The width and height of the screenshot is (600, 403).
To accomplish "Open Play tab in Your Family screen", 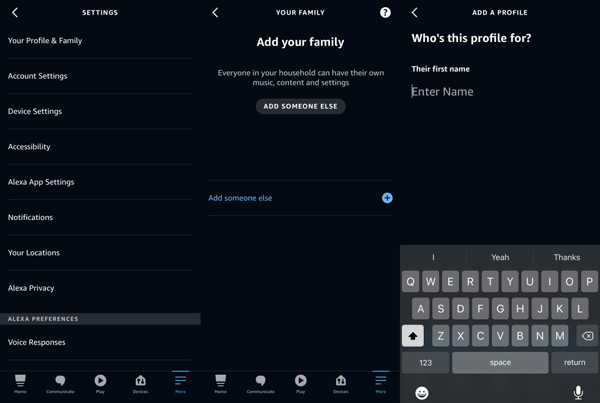I will (x=300, y=383).
